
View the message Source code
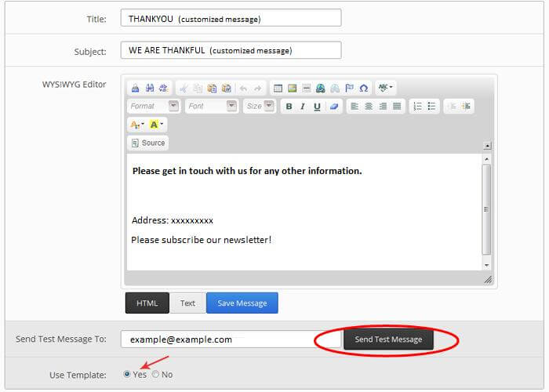(x=147, y=143)
